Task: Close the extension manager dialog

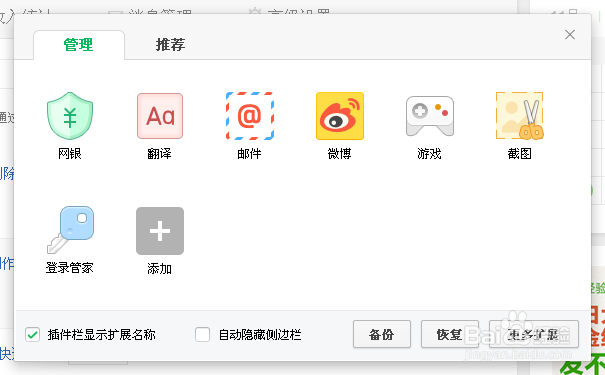Action: pos(570,35)
